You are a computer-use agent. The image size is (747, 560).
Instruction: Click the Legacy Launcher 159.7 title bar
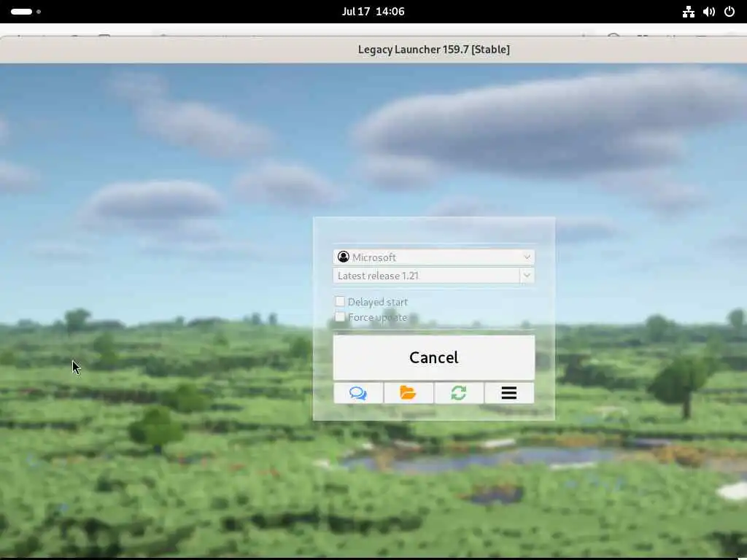pos(373,50)
